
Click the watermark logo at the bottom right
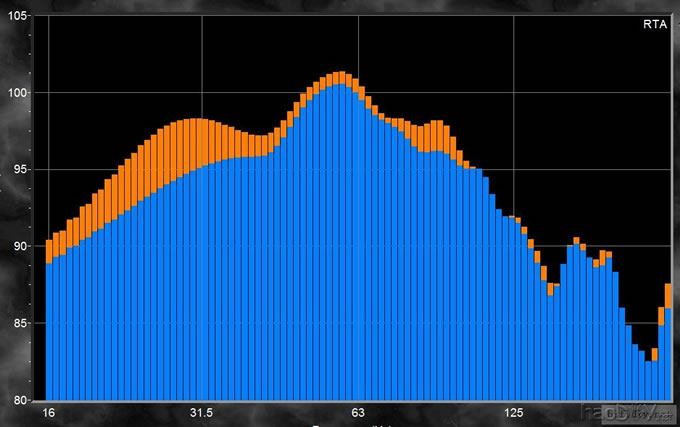pyautogui.click(x=622, y=413)
